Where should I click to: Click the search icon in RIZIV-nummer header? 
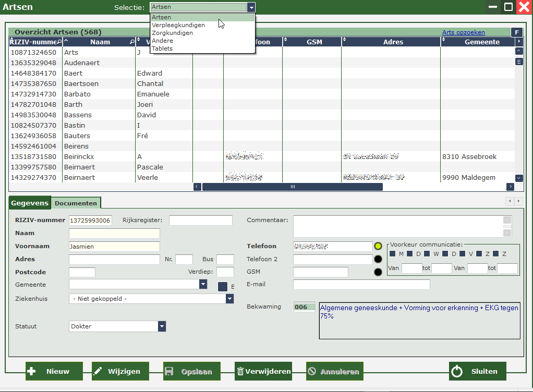pos(59,42)
